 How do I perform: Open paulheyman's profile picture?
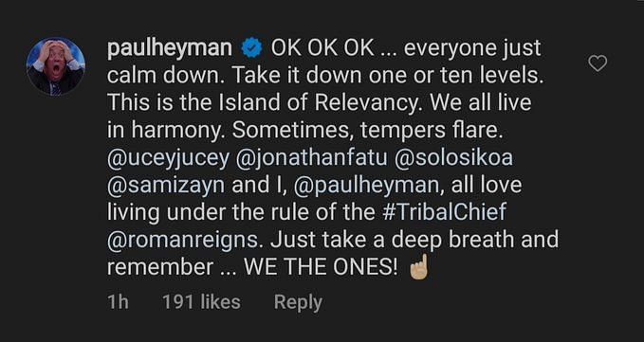(55, 66)
